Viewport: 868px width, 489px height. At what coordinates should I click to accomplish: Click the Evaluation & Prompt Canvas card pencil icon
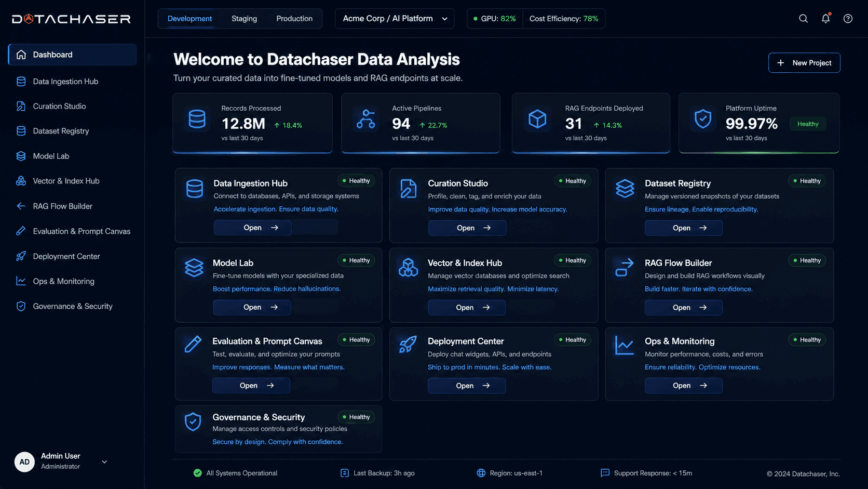[193, 345]
